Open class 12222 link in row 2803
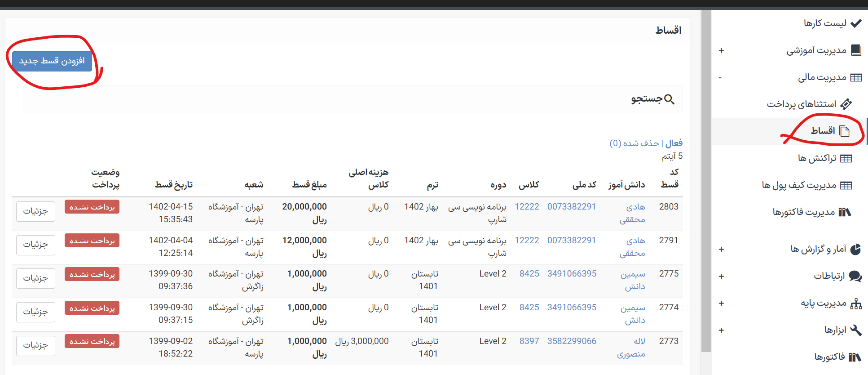Viewport: 868px width, 375px height. click(527, 207)
